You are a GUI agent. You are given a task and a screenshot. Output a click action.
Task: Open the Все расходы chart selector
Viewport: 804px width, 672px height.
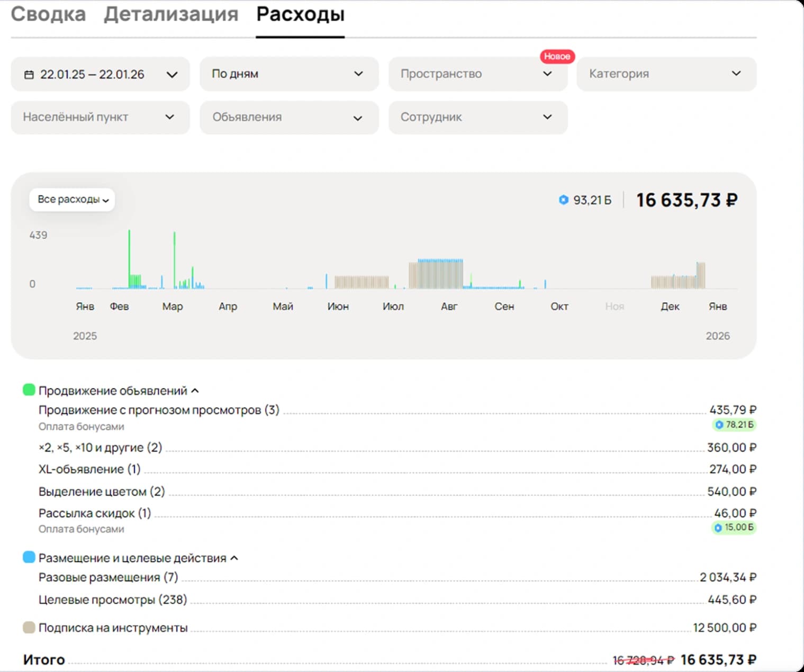point(73,200)
